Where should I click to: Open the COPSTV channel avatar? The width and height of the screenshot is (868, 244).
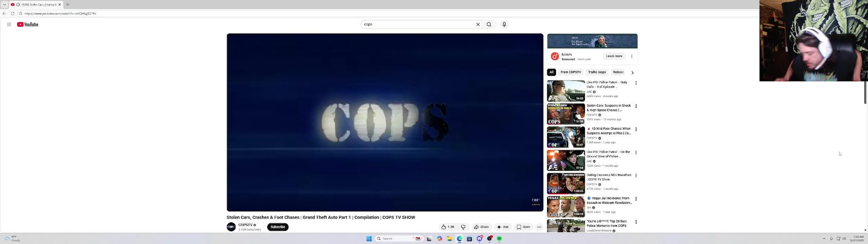click(x=231, y=227)
